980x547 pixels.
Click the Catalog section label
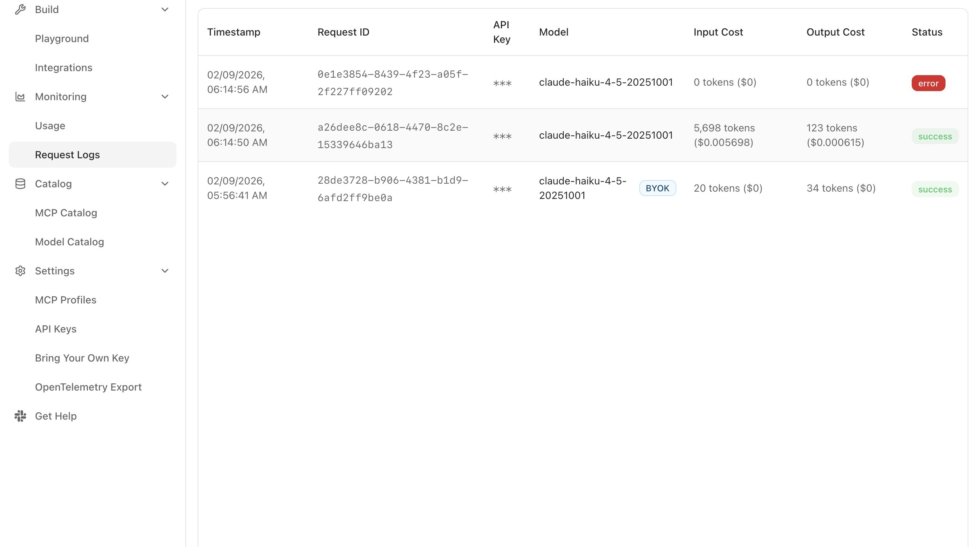point(53,184)
